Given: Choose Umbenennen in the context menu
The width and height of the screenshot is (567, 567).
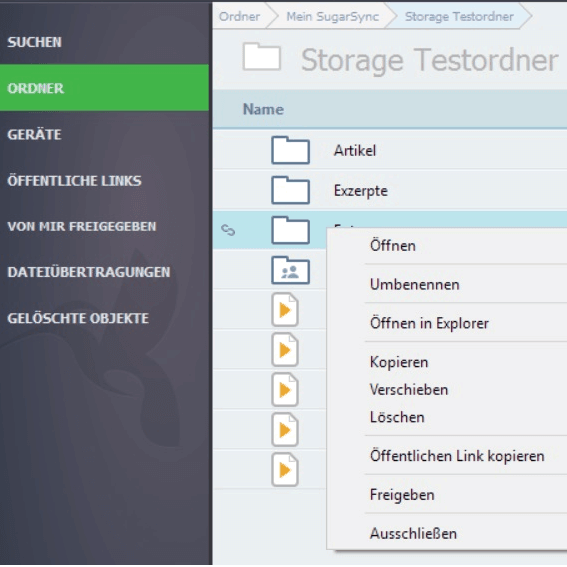Looking at the screenshot, I should pyautogui.click(x=414, y=285).
